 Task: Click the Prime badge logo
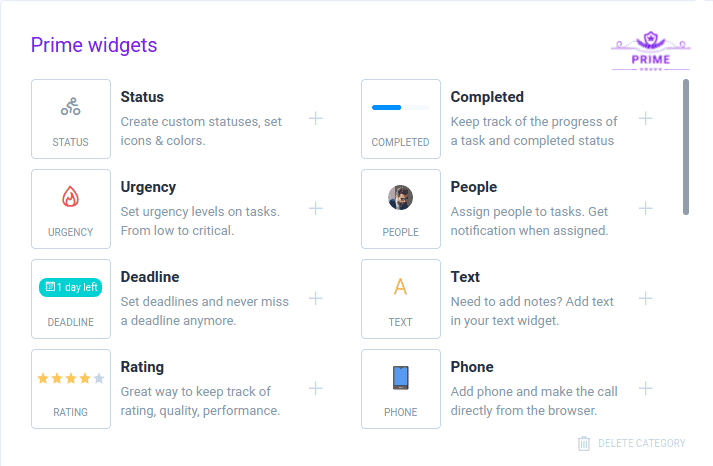(650, 52)
